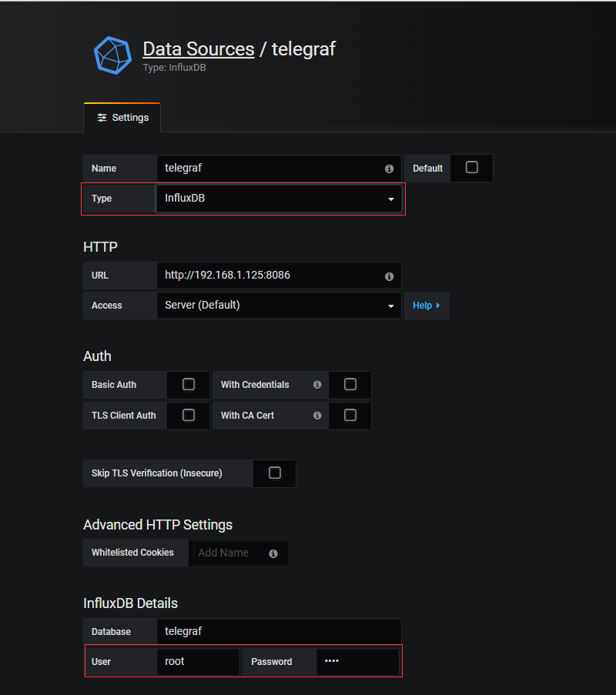The image size is (616, 695).
Task: Click the sliders icon on the Settings tab
Action: [102, 117]
